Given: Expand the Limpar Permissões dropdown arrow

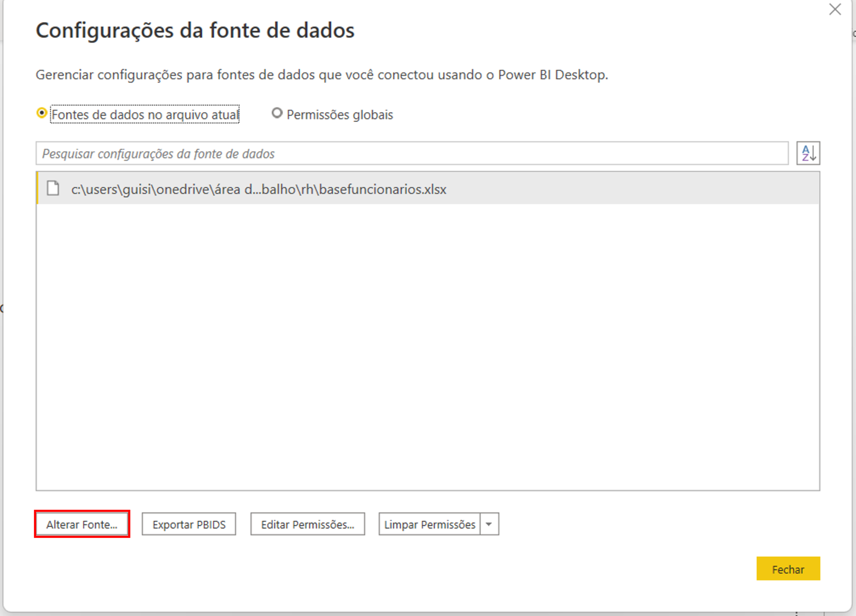Looking at the screenshot, I should [489, 524].
